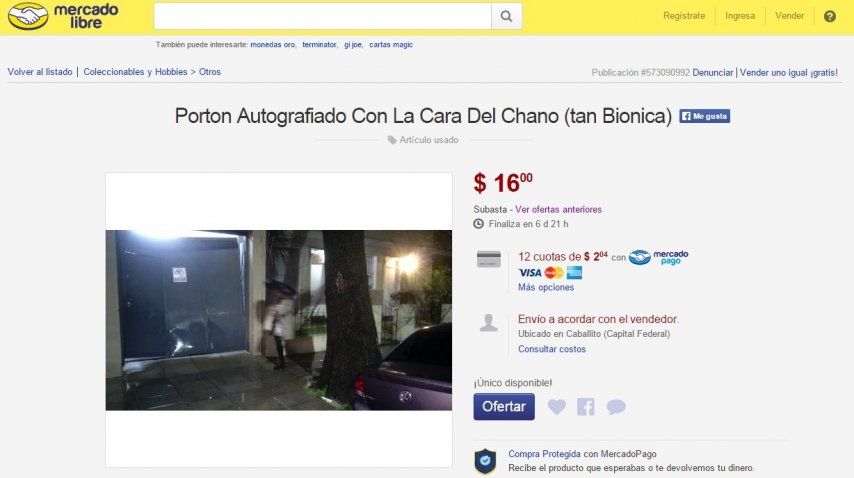Focus the search input field
Image resolution: width=854 pixels, height=478 pixels.
322,16
